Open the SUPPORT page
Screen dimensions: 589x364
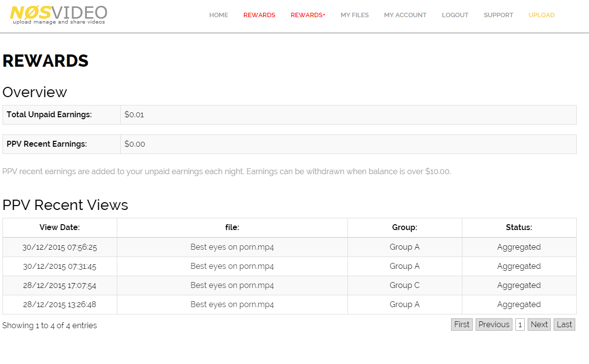(x=498, y=15)
